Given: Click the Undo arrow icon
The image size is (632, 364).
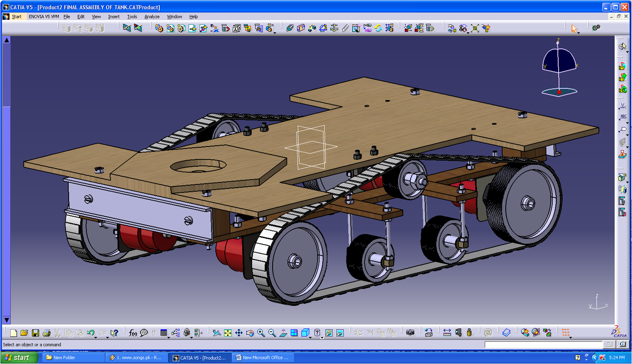Looking at the screenshot, I should pyautogui.click(x=90, y=333).
